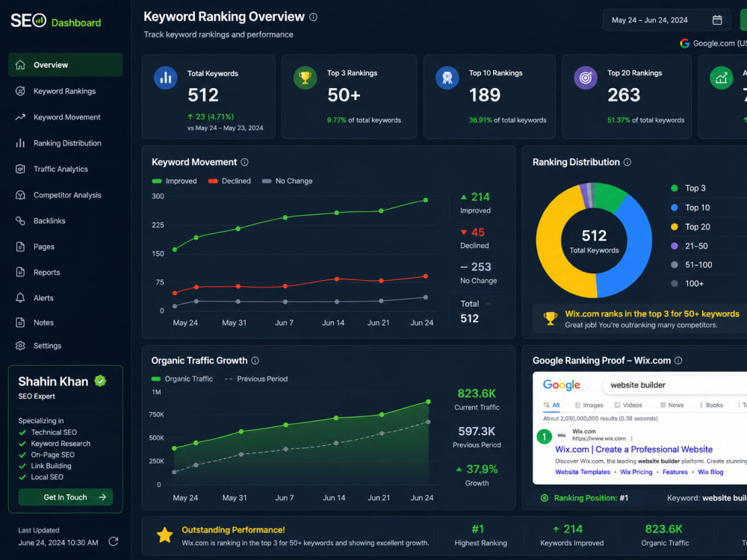Click the Settings gear icon
The image size is (747, 560).
tap(20, 346)
